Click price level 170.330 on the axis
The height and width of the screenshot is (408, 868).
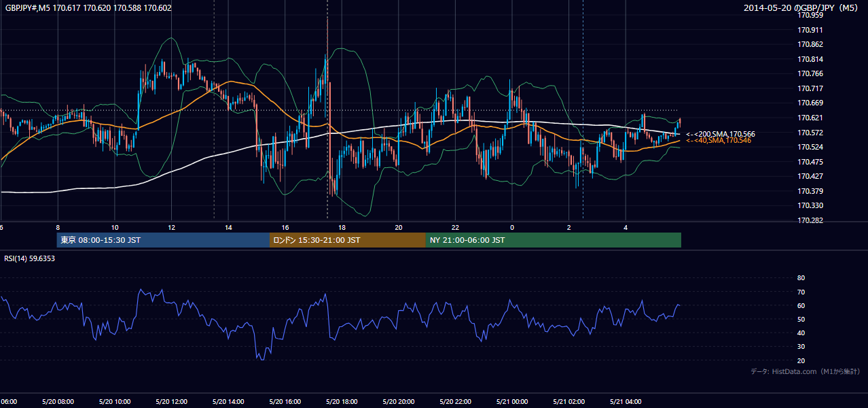tap(810, 205)
